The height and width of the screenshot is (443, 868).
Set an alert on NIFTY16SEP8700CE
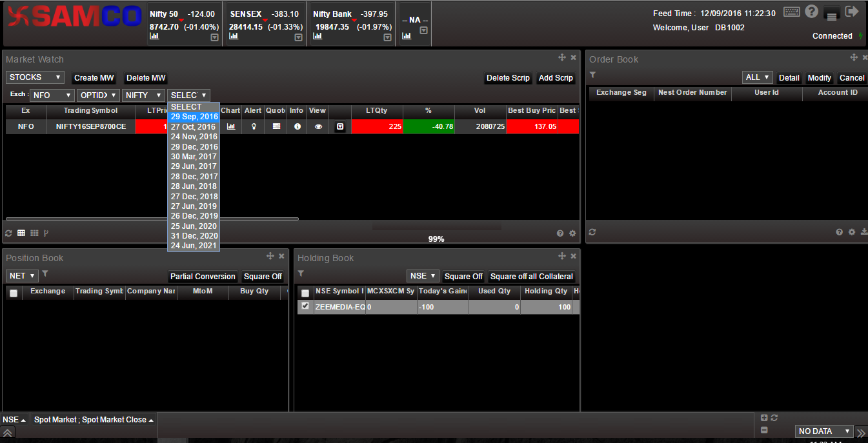254,127
